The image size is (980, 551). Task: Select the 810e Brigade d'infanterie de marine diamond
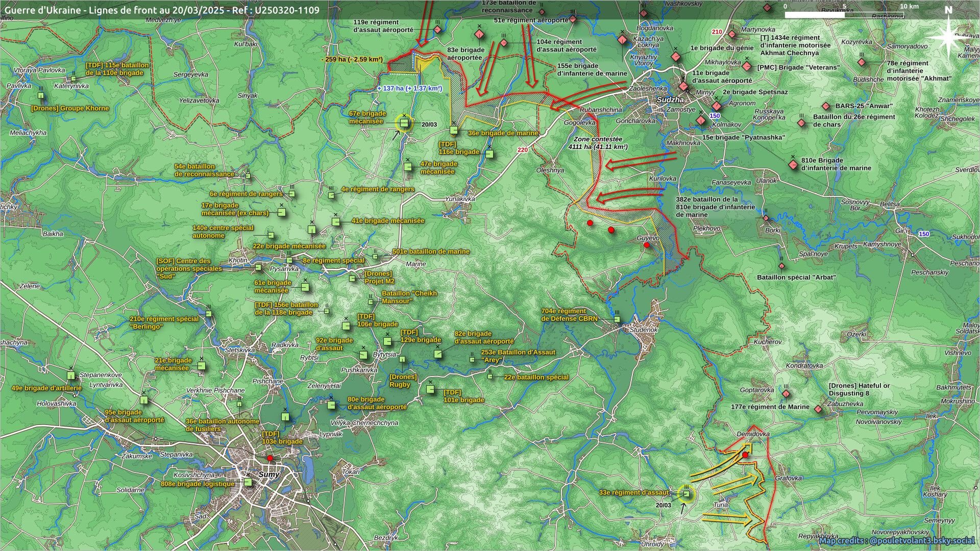pyautogui.click(x=793, y=165)
